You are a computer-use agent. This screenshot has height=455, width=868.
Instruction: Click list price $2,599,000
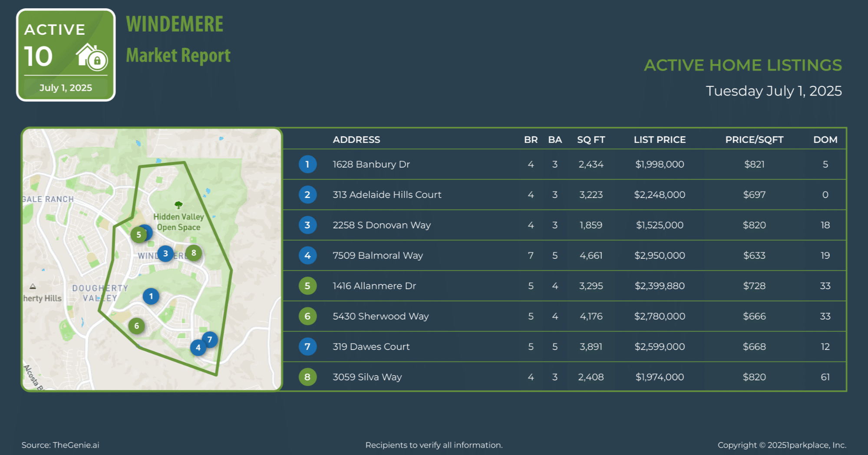[660, 347]
